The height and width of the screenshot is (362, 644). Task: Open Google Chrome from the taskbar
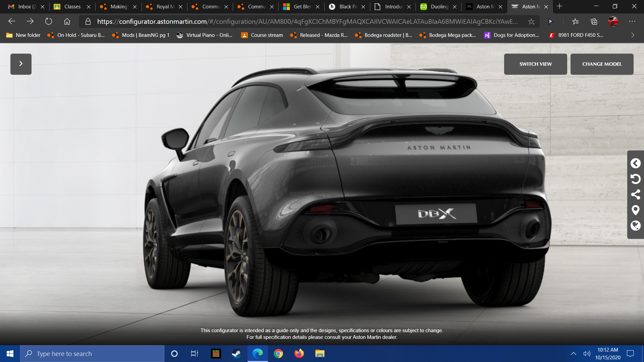[278, 354]
